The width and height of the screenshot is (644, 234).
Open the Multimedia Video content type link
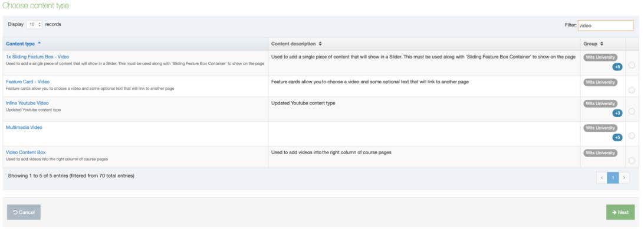tap(24, 128)
